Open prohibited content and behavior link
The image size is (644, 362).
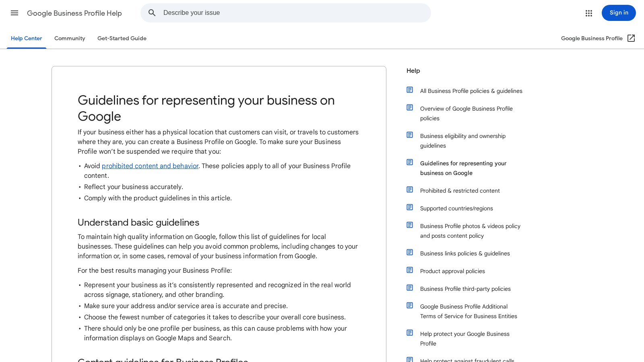[150, 166]
